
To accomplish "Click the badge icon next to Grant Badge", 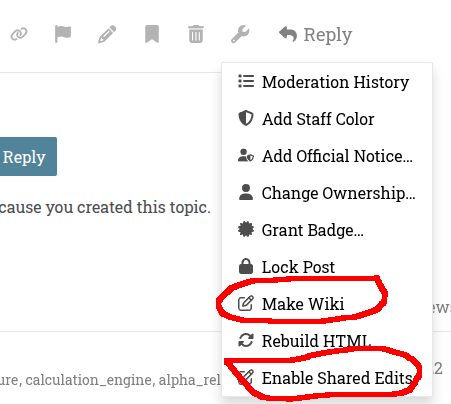I will click(x=246, y=230).
